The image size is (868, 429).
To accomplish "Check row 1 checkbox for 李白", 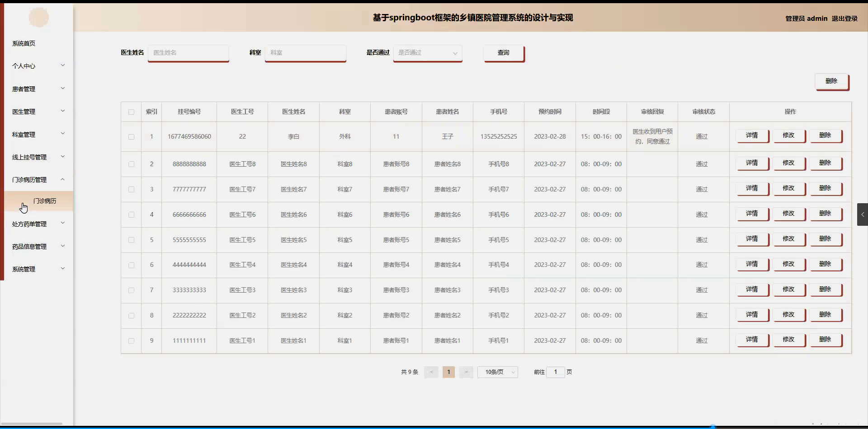I will tap(131, 137).
